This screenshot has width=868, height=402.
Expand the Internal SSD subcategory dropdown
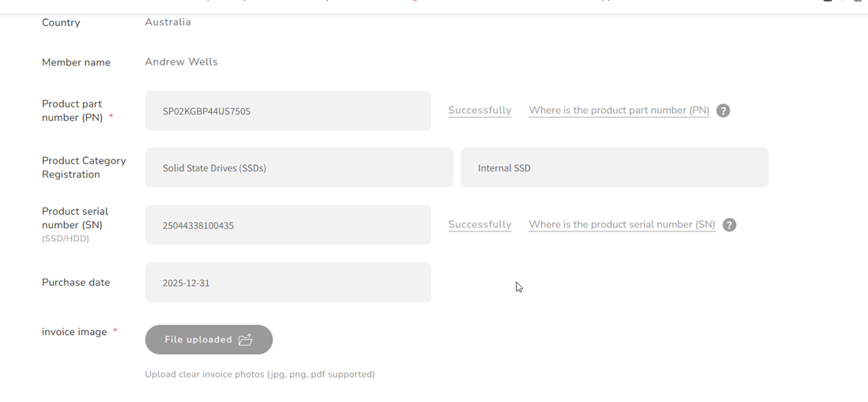(614, 167)
